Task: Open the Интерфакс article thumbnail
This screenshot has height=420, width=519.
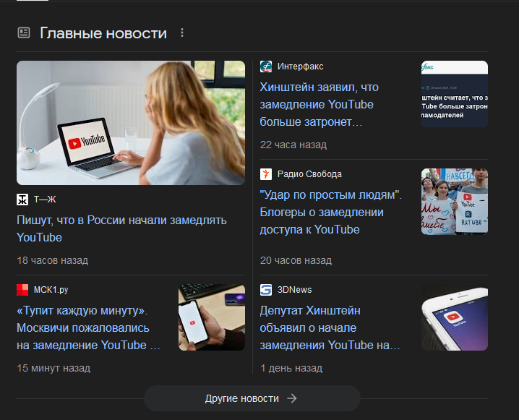Action: (455, 94)
